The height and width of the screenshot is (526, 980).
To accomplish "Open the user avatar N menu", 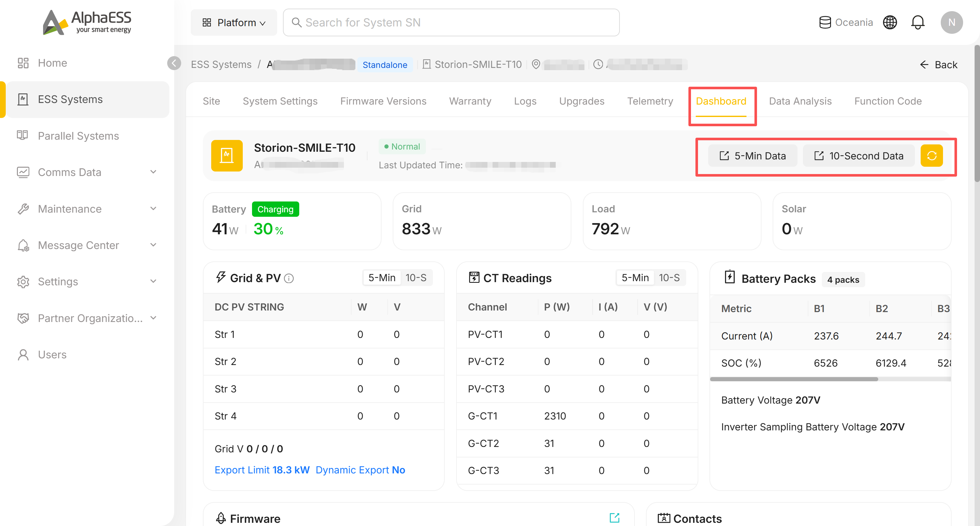I will pos(952,22).
